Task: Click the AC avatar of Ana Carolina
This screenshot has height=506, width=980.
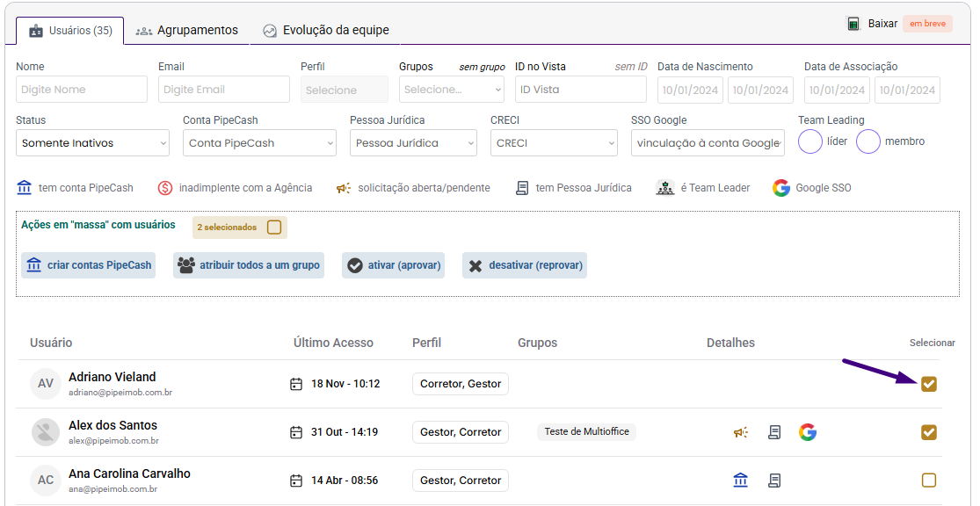Action: (46, 481)
